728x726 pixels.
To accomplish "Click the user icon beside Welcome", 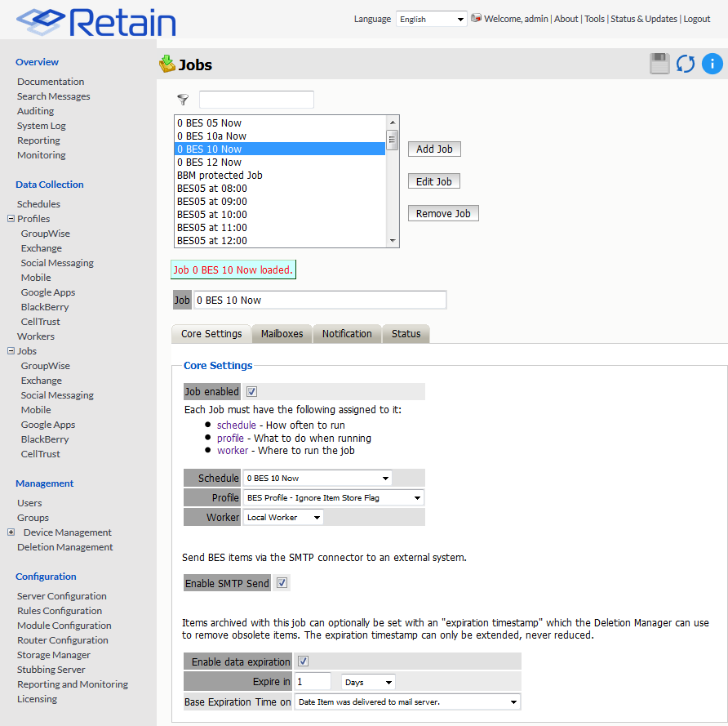I will (476, 18).
